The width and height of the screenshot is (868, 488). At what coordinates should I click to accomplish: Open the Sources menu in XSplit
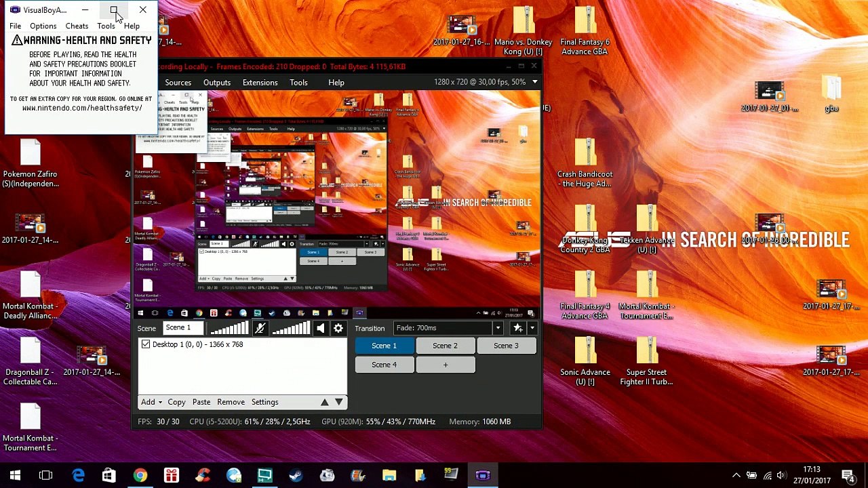click(x=178, y=83)
